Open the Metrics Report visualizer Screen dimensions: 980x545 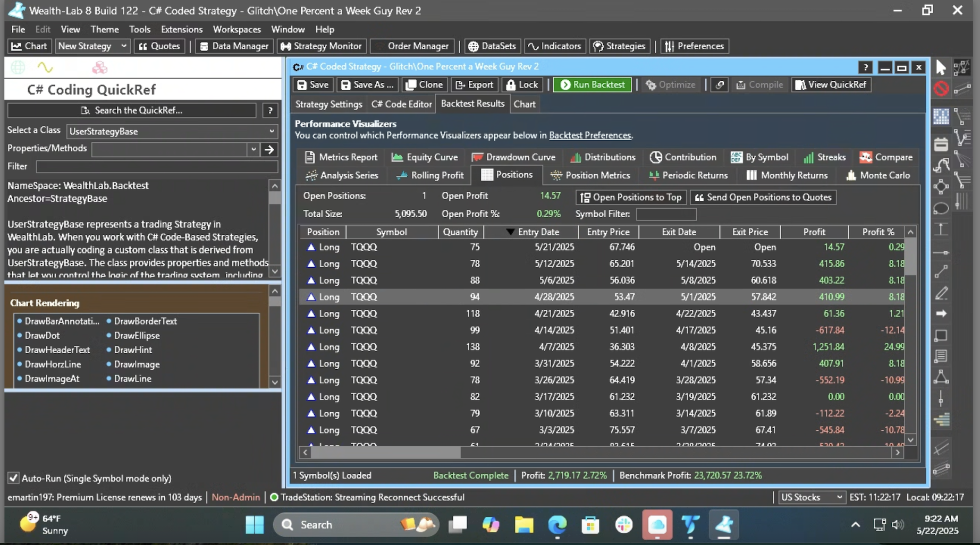(341, 157)
